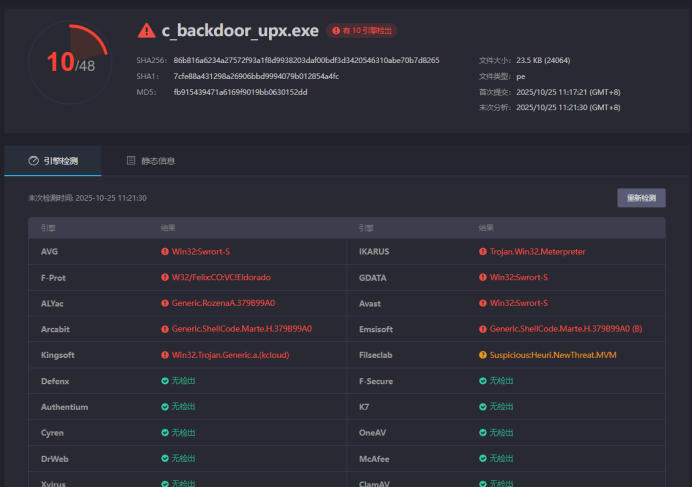Click the left 引擎 column header
This screenshot has height=487, width=692.
pyautogui.click(x=48, y=228)
